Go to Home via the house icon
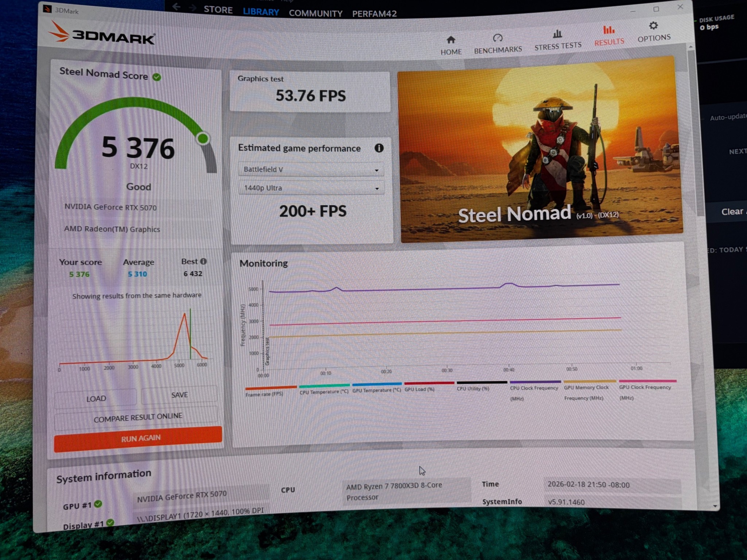Screen dimensions: 747x560 451,40
